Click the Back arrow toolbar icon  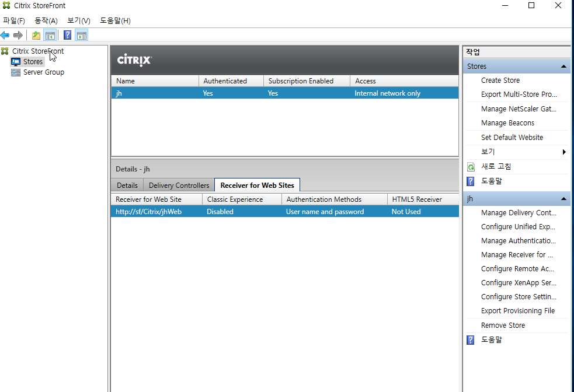click(5, 36)
